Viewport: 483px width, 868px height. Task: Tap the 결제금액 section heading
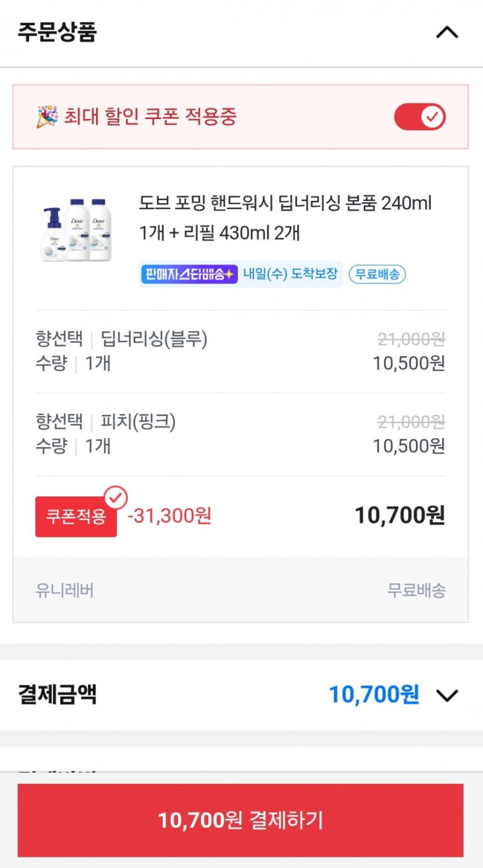click(57, 695)
